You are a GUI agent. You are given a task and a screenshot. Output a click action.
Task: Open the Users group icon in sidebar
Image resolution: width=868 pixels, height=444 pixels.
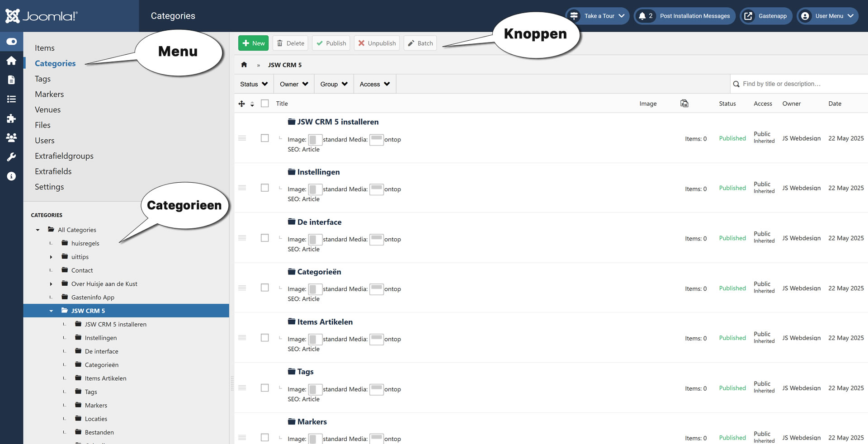(x=11, y=137)
